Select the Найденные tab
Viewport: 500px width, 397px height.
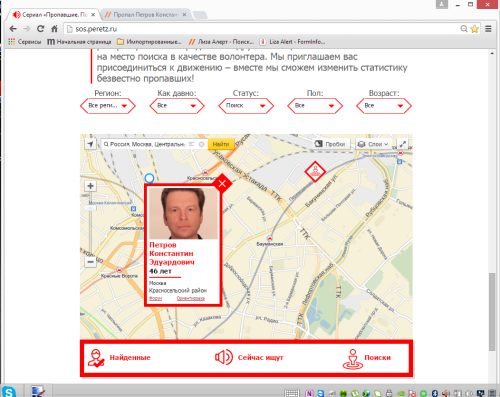(x=119, y=358)
